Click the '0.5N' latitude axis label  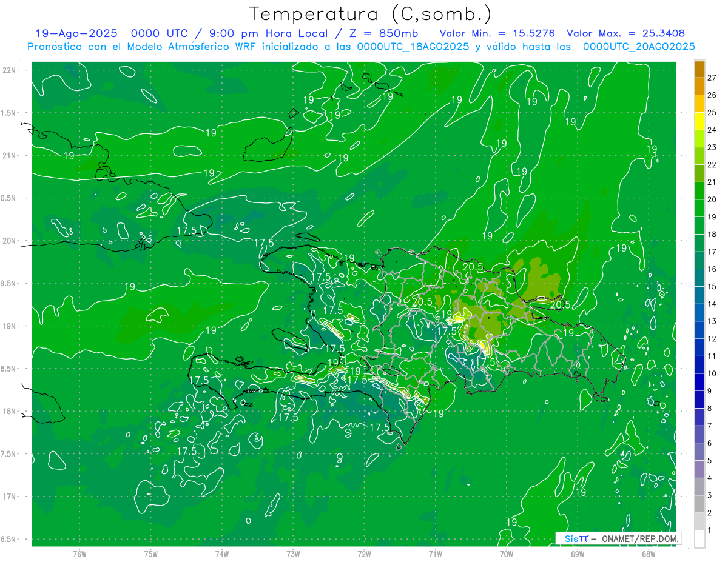(8, 198)
